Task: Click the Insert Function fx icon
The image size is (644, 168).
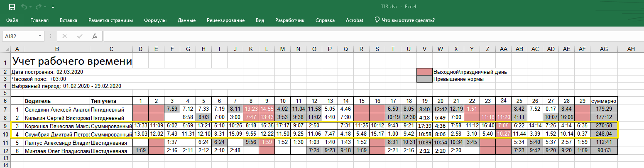Action: (95, 36)
